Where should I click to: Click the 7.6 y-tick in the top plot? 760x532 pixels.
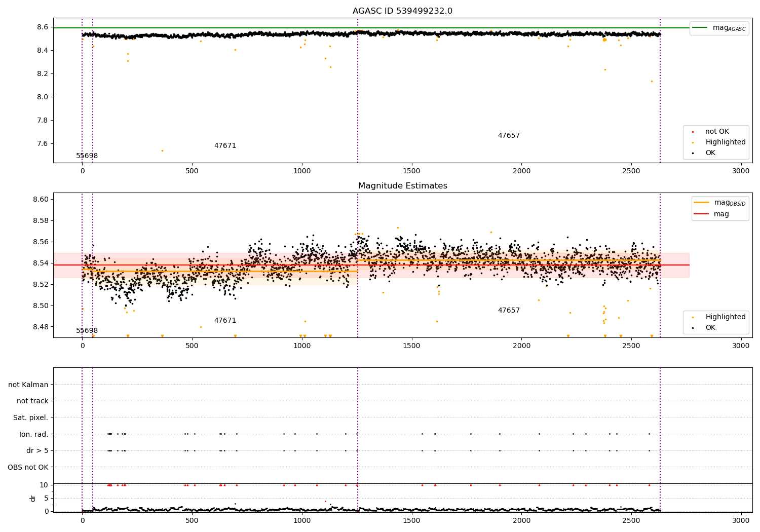pyautogui.click(x=43, y=144)
